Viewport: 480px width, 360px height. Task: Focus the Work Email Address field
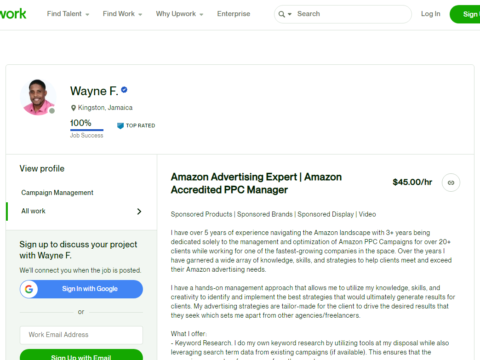[x=81, y=335]
